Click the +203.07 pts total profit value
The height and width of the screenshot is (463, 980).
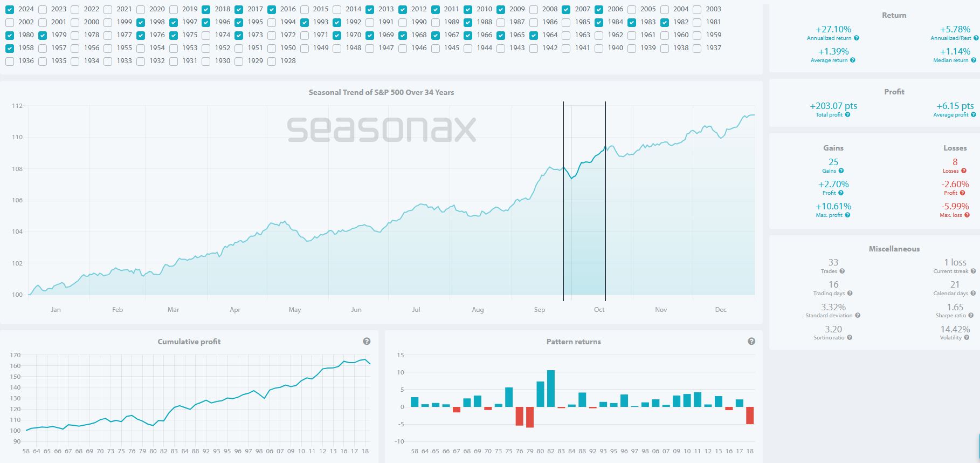coord(833,106)
